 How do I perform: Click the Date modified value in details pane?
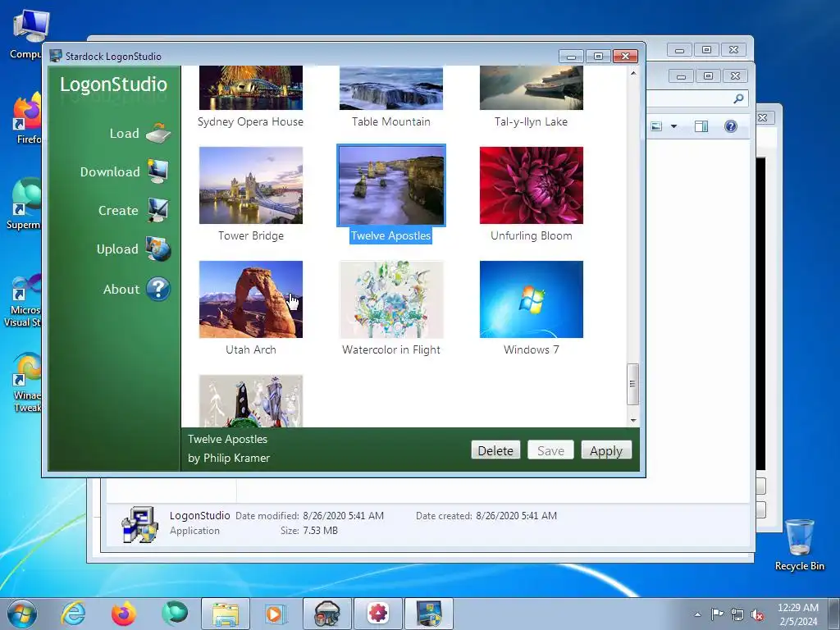(x=344, y=516)
